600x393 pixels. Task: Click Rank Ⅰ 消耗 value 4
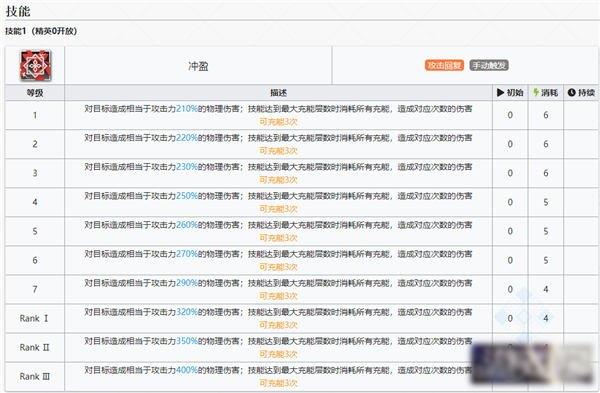(546, 319)
